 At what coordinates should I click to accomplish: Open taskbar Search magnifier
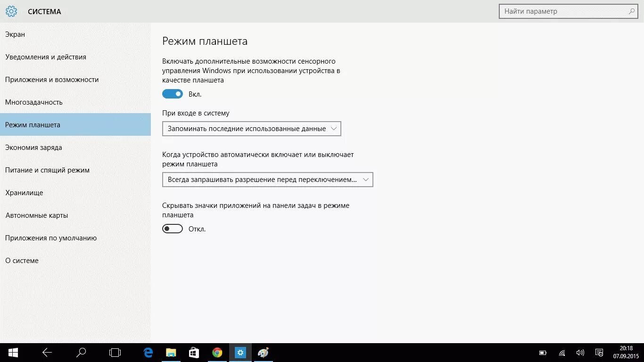click(x=81, y=353)
